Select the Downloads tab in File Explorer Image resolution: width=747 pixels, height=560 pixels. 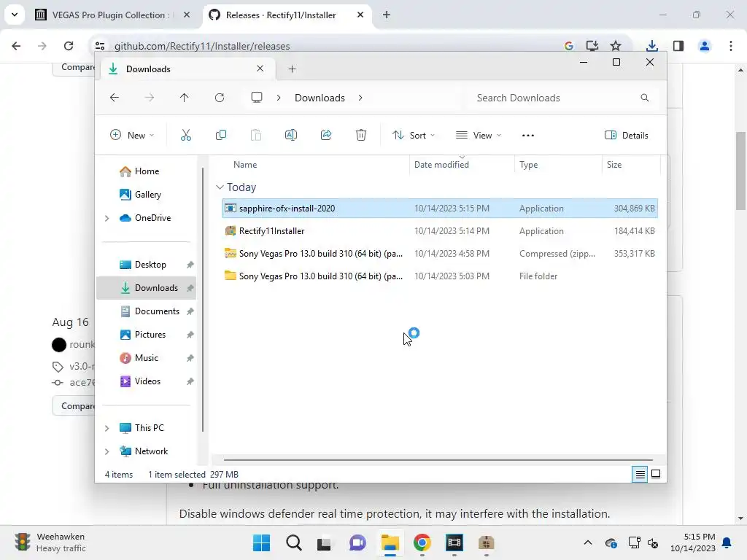(186, 69)
